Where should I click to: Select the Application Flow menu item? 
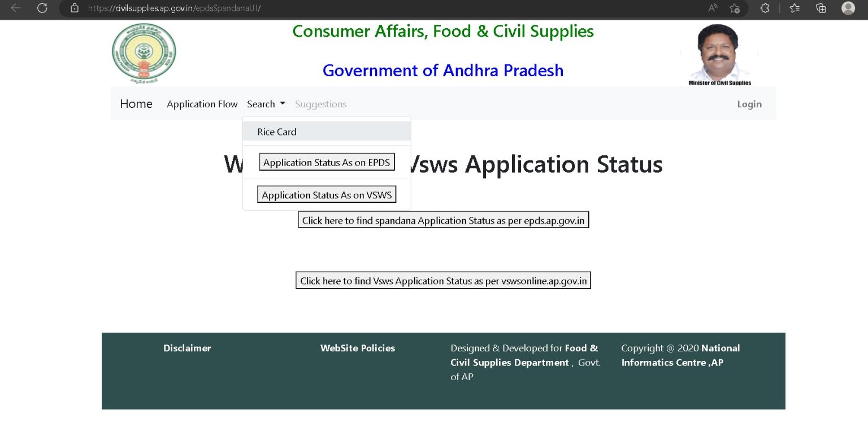point(202,104)
